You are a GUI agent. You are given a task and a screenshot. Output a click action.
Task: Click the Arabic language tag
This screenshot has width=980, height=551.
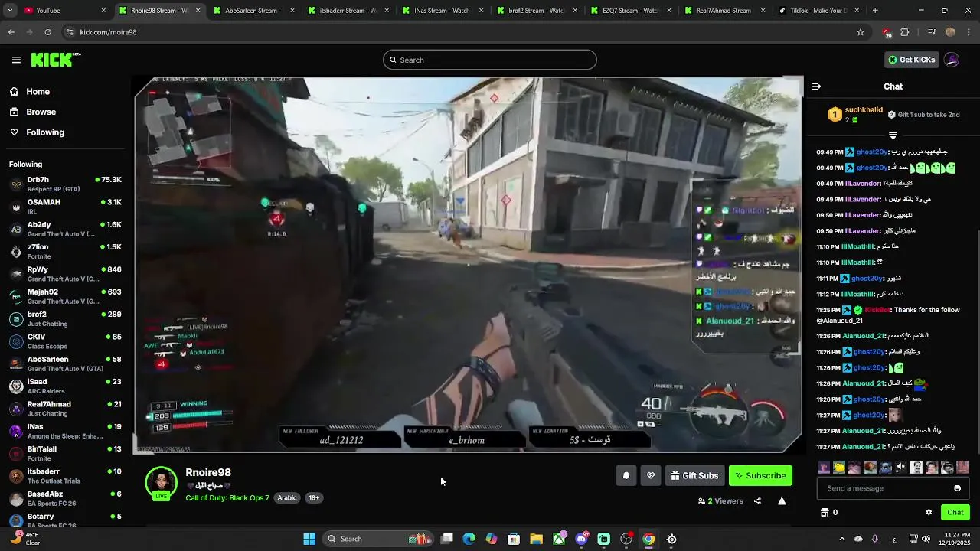287,498
